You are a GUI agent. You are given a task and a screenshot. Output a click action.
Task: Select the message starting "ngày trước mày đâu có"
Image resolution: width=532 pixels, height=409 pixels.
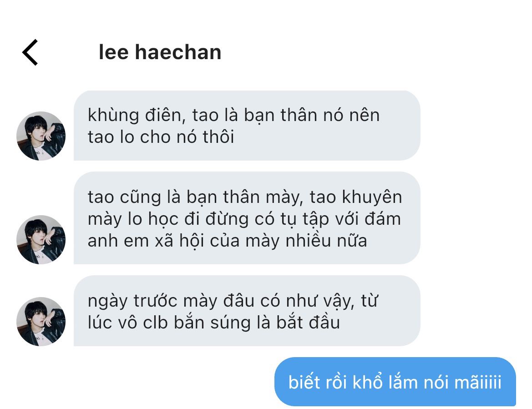pos(247,311)
